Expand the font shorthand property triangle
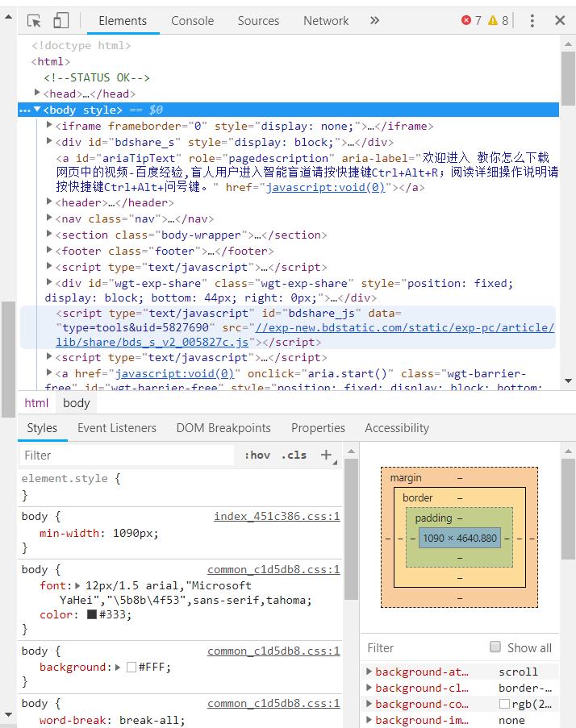 [x=77, y=585]
